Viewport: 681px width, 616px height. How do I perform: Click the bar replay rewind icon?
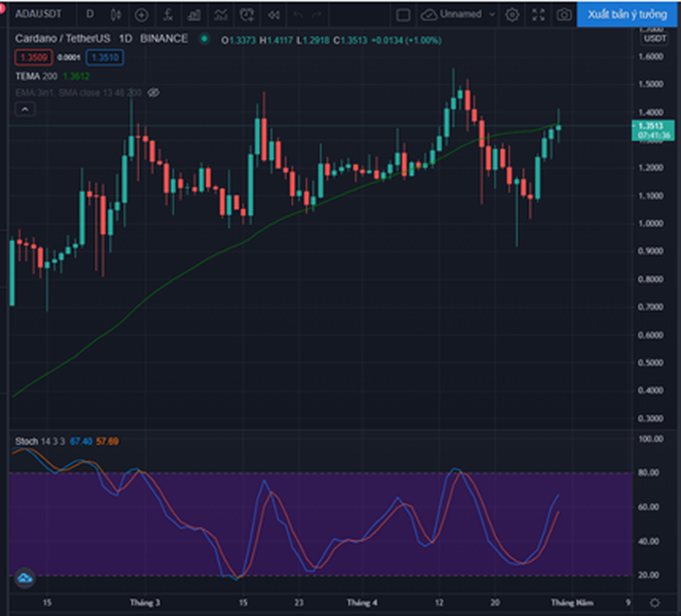[x=274, y=14]
